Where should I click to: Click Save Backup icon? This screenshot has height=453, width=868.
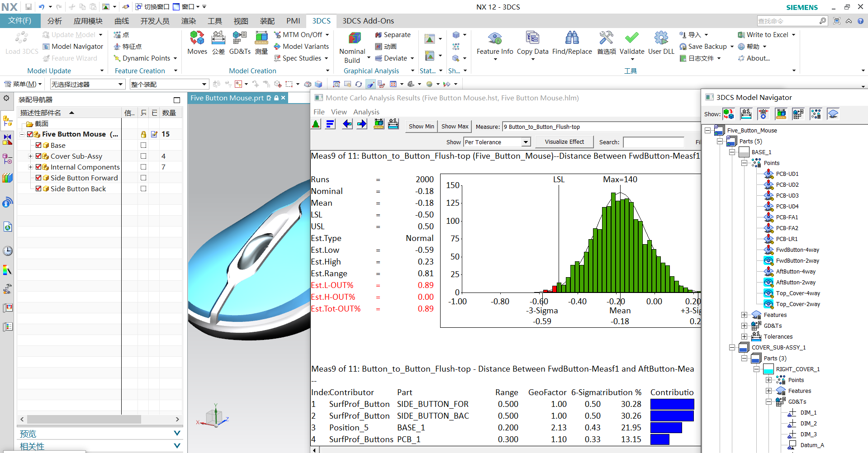[683, 47]
